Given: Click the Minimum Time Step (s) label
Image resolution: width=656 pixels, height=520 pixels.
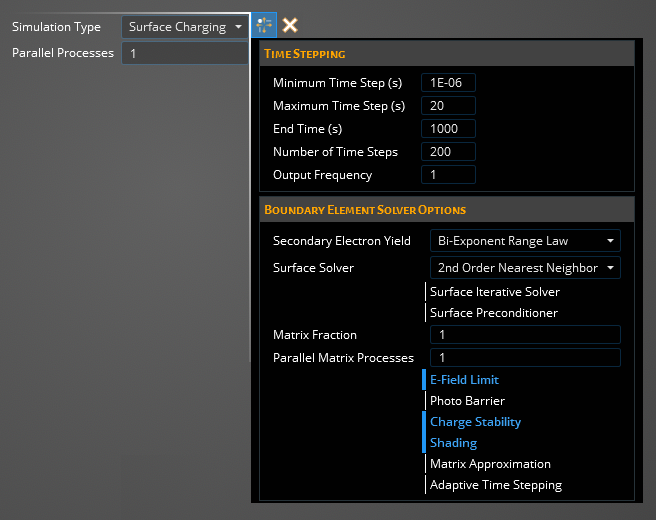Looking at the screenshot, I should click(x=338, y=83).
